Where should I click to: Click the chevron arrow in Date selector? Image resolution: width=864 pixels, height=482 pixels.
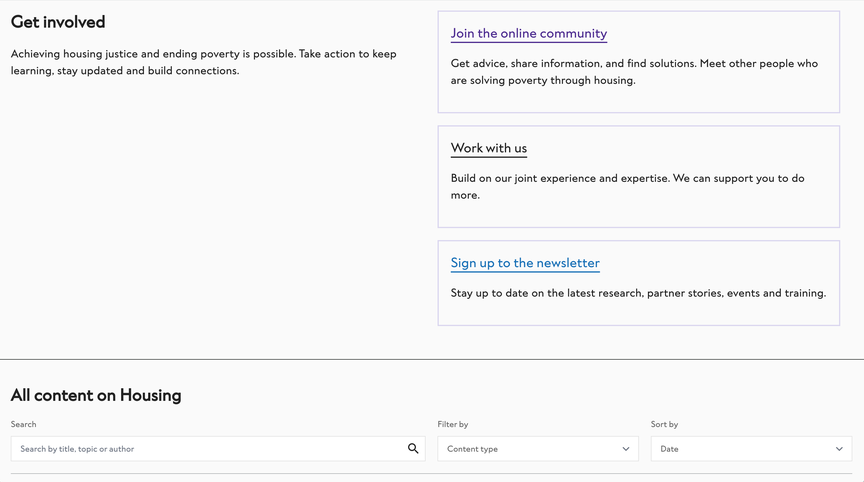click(x=839, y=449)
